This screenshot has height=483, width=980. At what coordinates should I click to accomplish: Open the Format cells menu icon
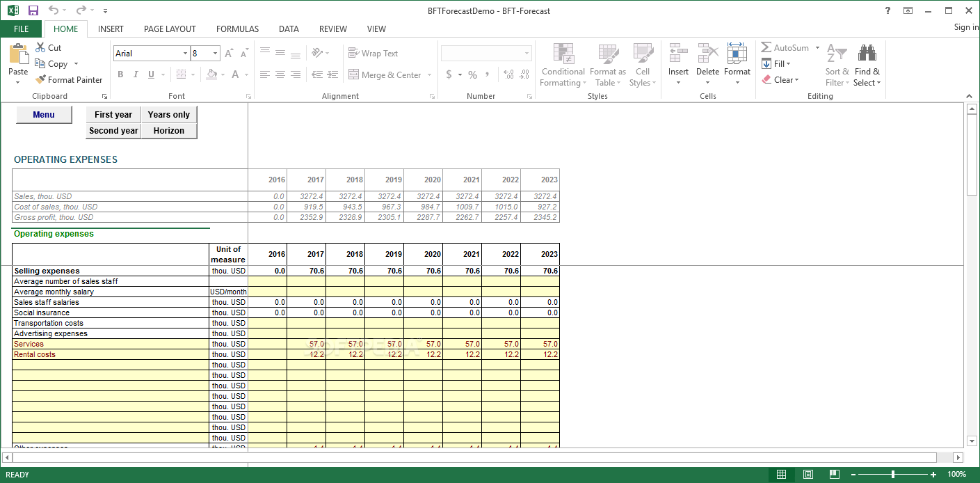point(737,53)
